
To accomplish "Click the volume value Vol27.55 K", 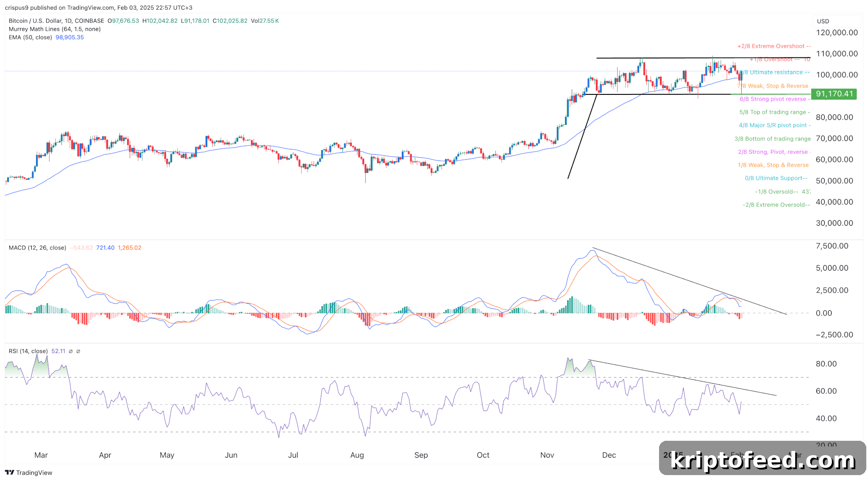I will (265, 21).
